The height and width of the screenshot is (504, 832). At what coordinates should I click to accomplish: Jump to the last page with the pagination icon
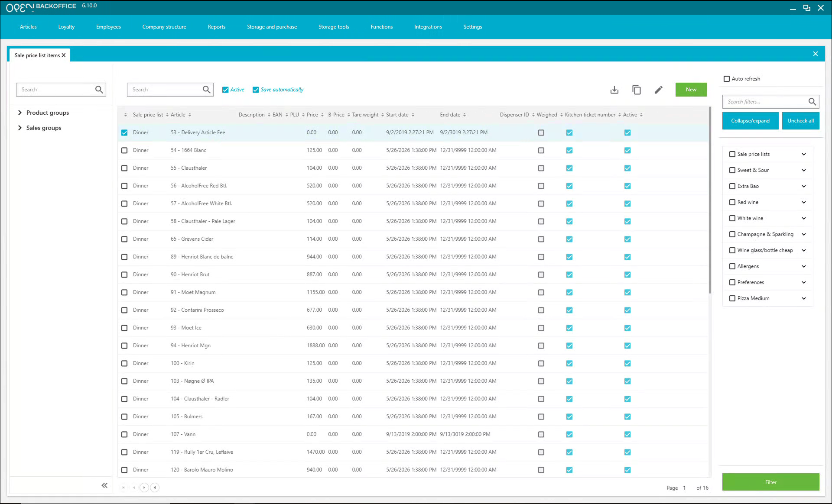155,488
